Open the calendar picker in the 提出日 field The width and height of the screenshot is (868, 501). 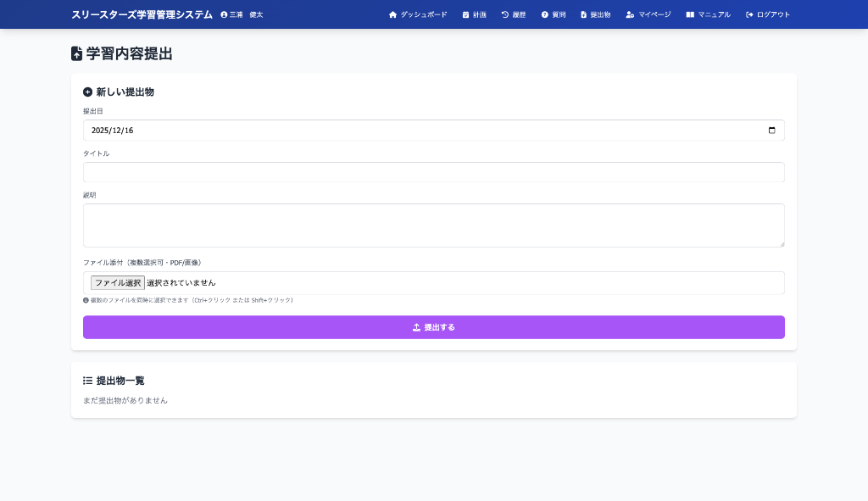[771, 131]
